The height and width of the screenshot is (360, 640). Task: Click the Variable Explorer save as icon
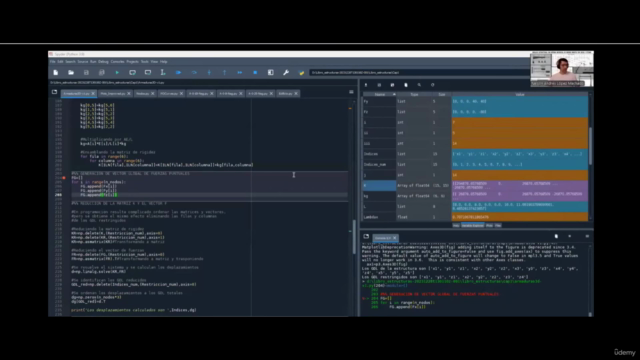392,85
